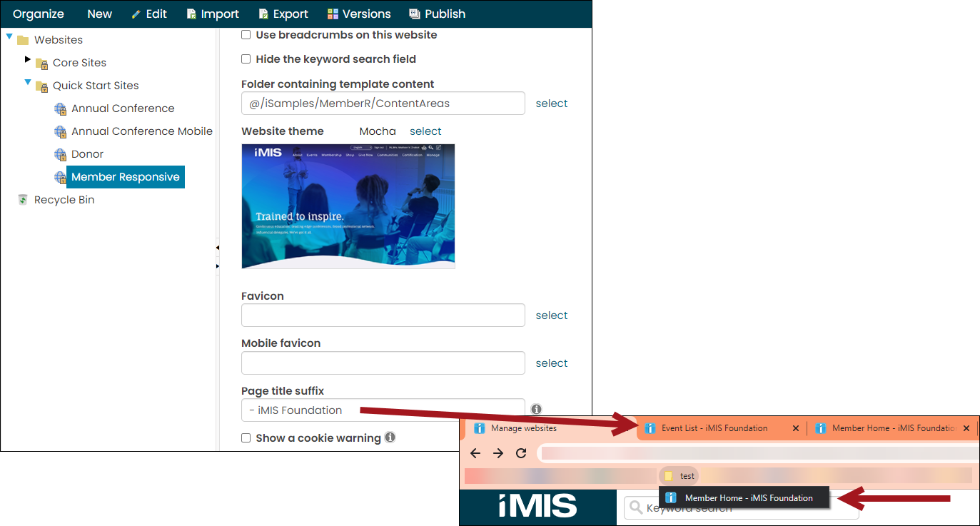Collapse the Quick Start Sites arrow
Image resolution: width=980 pixels, height=526 pixels.
click(28, 82)
